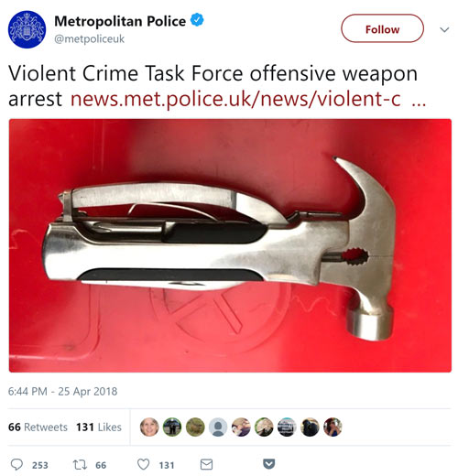The image size is (458, 476).
Task: Open the news.met.police.uk article link
Action: point(248,99)
